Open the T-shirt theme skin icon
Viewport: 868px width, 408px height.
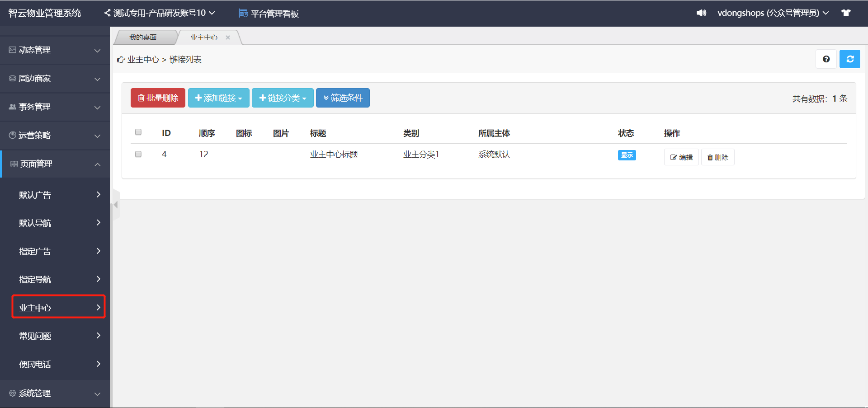click(x=846, y=13)
